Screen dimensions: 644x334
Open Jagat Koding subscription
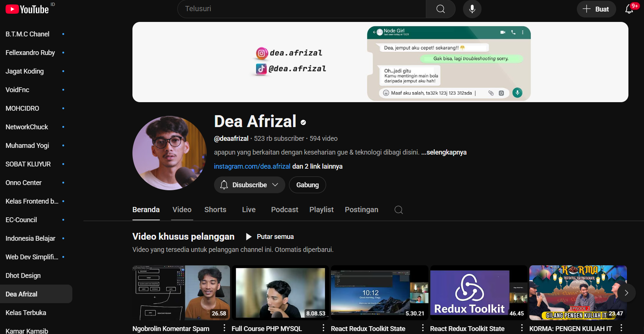coord(36,71)
